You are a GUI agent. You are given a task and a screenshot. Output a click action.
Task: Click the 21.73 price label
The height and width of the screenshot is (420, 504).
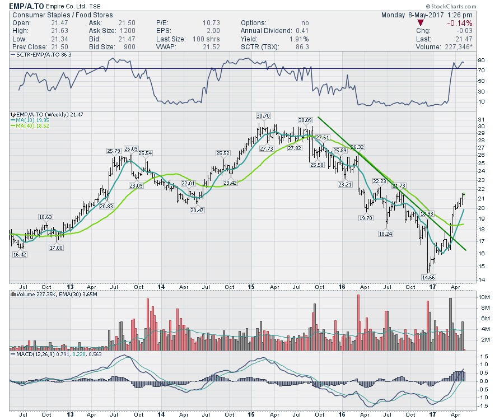[399, 186]
